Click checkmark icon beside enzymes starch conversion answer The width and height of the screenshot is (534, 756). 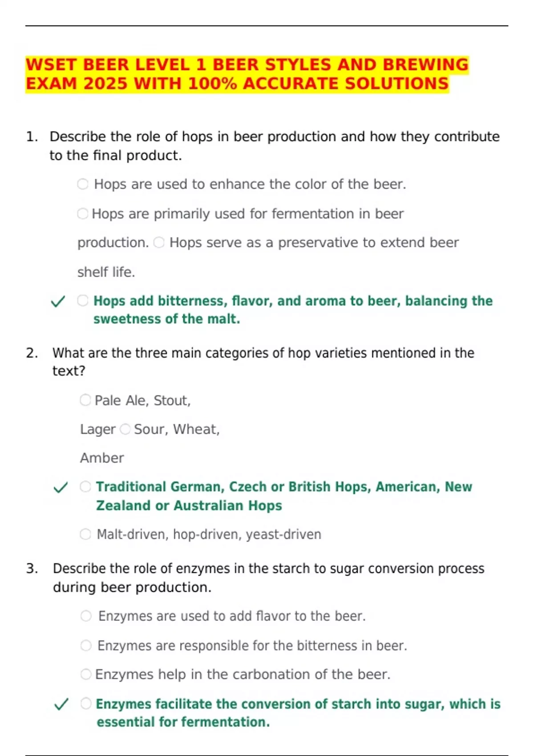tap(61, 705)
